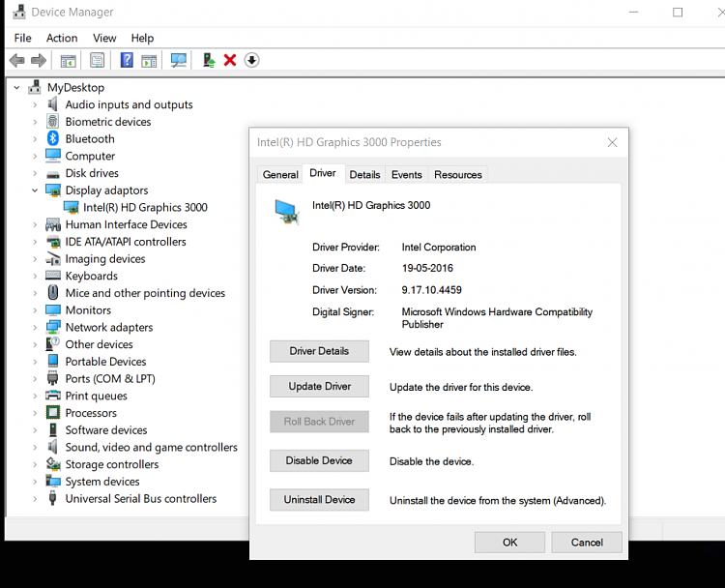Click Disable device down-arrow icon
725x588 pixels.
click(x=251, y=60)
